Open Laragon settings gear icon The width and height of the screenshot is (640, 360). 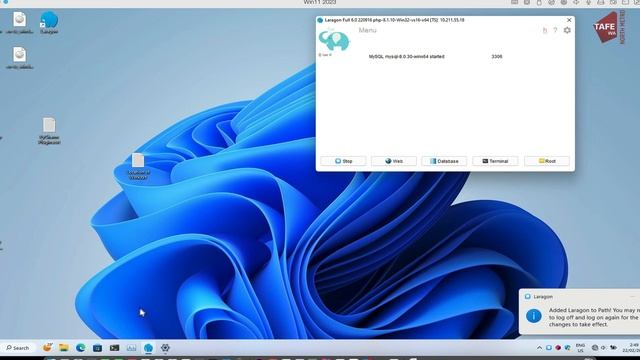[x=567, y=30]
